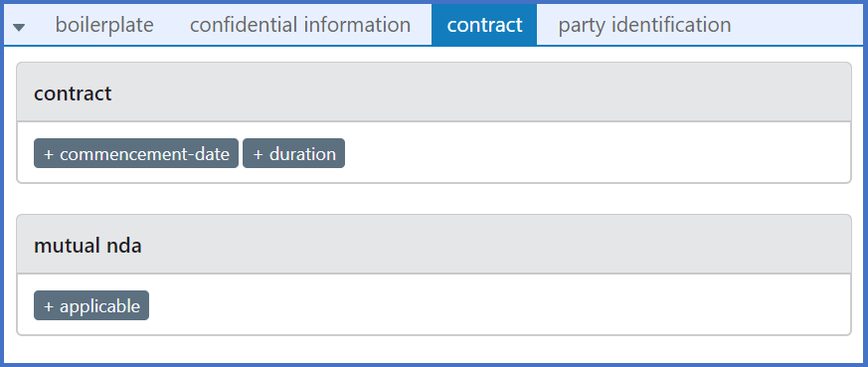The width and height of the screenshot is (868, 367).
Task: Click the white gap between contract and mutual nda panels
Action: point(434,199)
